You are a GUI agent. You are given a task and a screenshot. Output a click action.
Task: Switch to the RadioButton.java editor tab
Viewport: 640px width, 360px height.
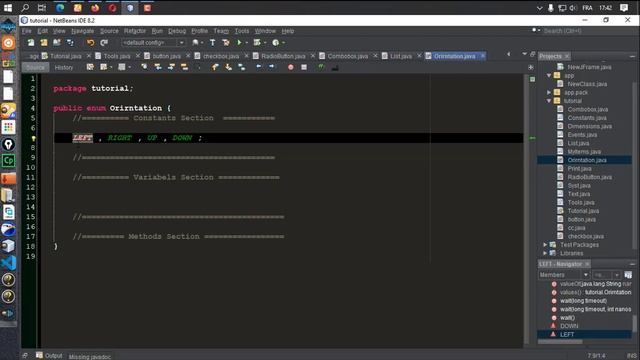tap(283, 56)
